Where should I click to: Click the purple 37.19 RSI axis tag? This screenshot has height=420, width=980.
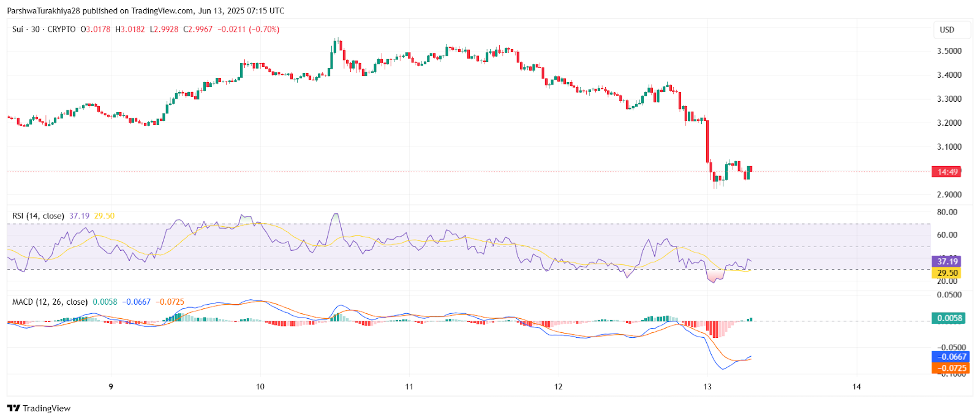[x=946, y=262]
